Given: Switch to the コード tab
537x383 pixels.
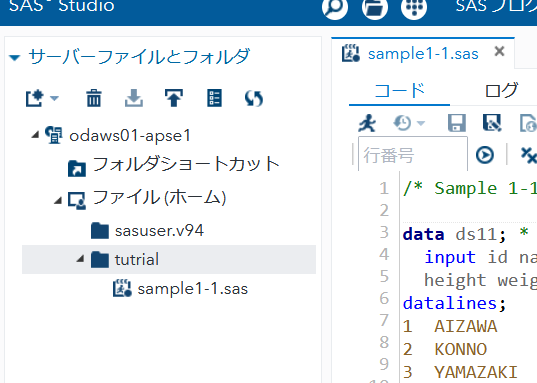Looking at the screenshot, I should point(399,90).
